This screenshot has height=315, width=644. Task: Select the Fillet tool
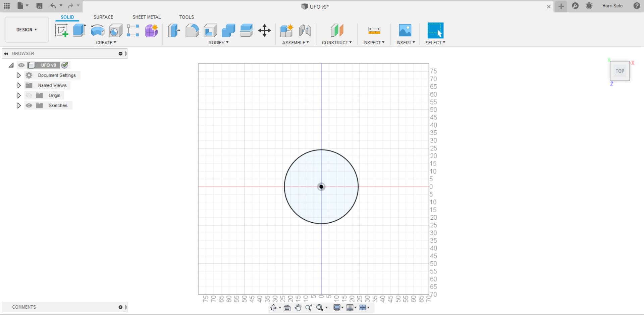pyautogui.click(x=192, y=31)
